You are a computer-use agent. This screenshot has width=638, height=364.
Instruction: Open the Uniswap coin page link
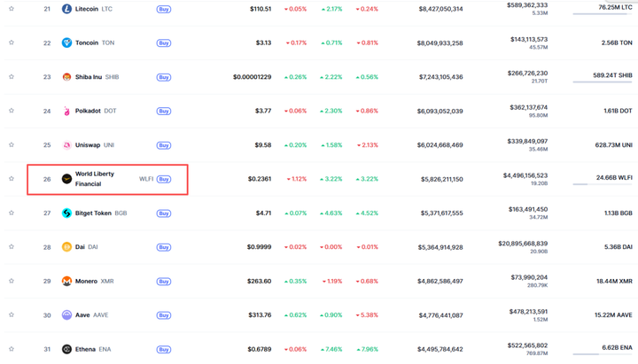point(88,144)
